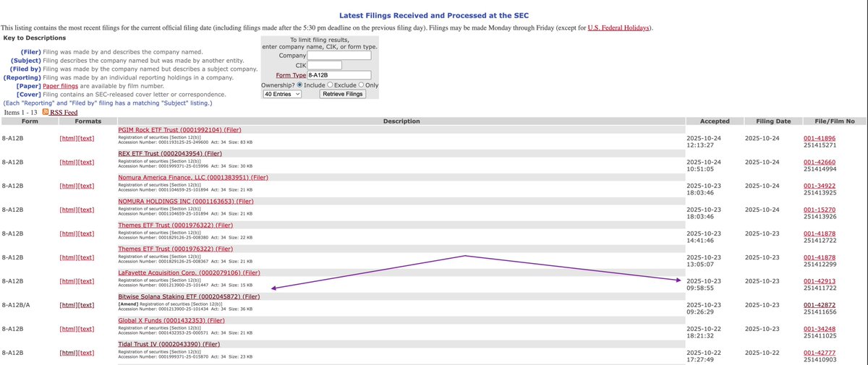Click the Formats column header

coord(88,121)
